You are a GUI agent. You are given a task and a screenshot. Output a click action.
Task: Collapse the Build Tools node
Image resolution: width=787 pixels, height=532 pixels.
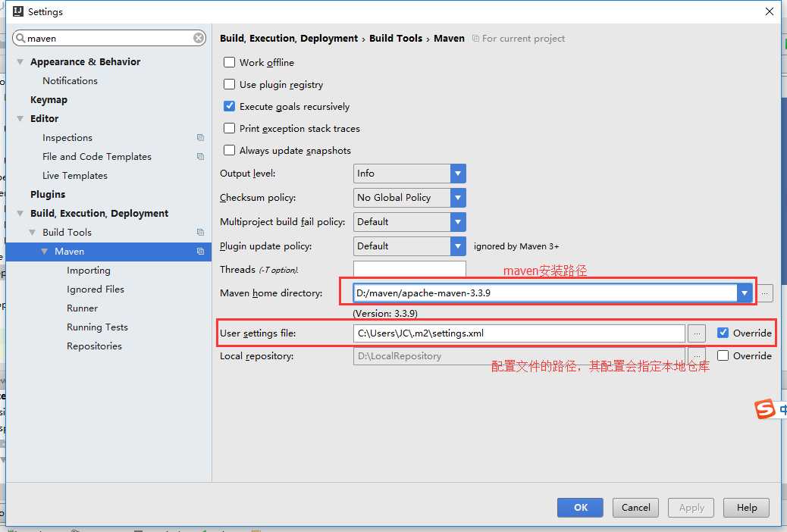point(32,233)
